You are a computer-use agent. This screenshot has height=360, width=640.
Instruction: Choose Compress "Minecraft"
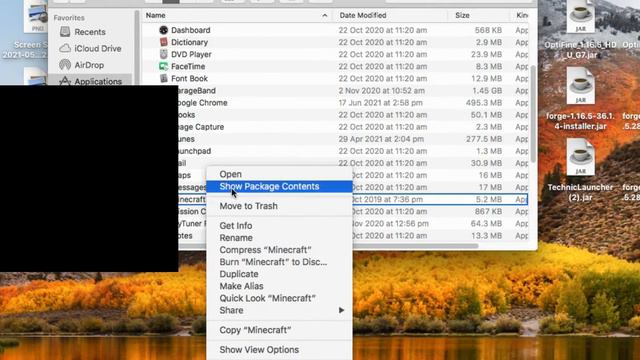[265, 250]
